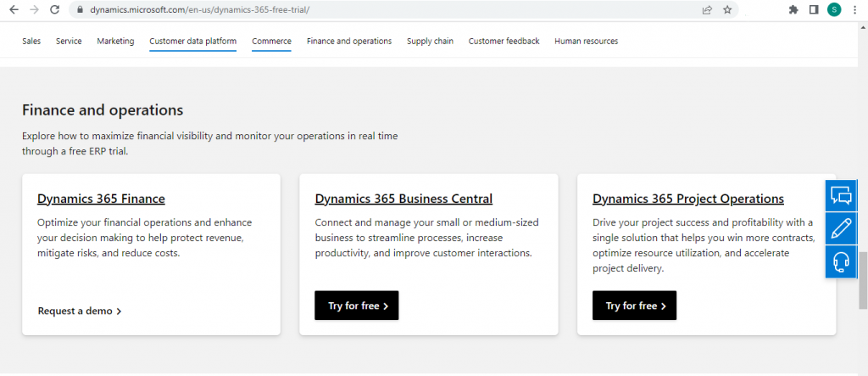868x376 pixels.
Task: Follow the Request a demo link
Action: (x=80, y=311)
